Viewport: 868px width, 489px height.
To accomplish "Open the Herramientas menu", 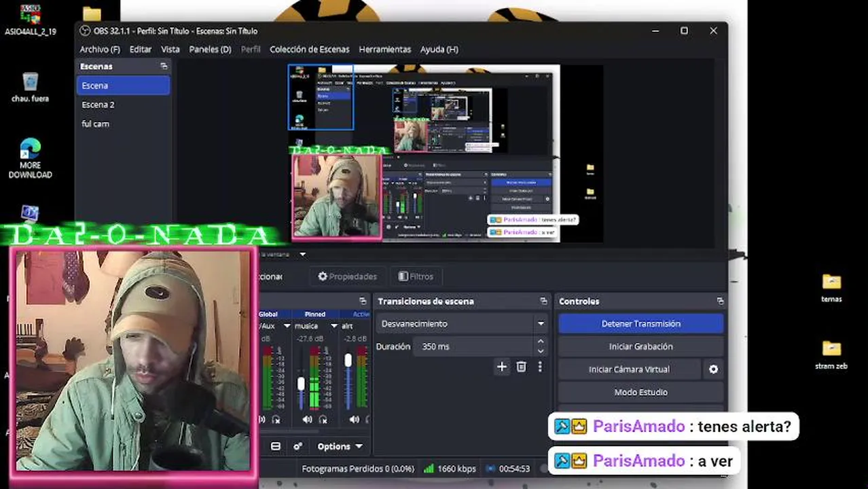I will pos(384,50).
